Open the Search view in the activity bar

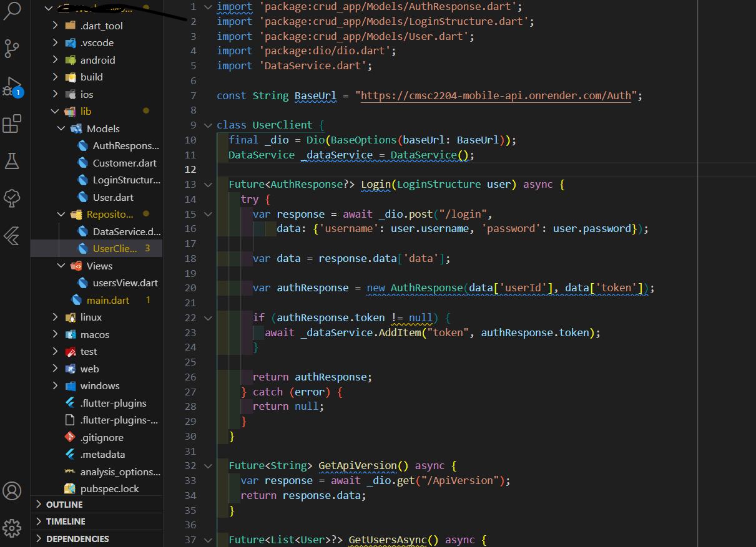[12, 12]
